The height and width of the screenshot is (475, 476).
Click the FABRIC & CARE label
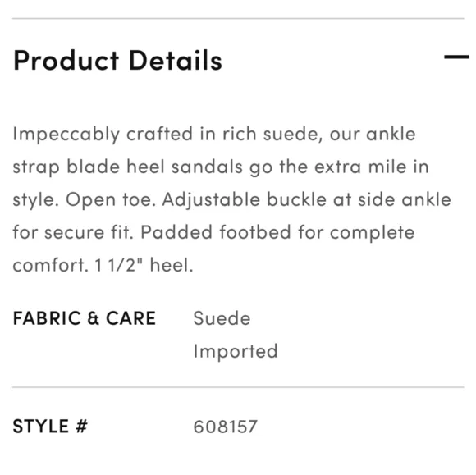(85, 318)
